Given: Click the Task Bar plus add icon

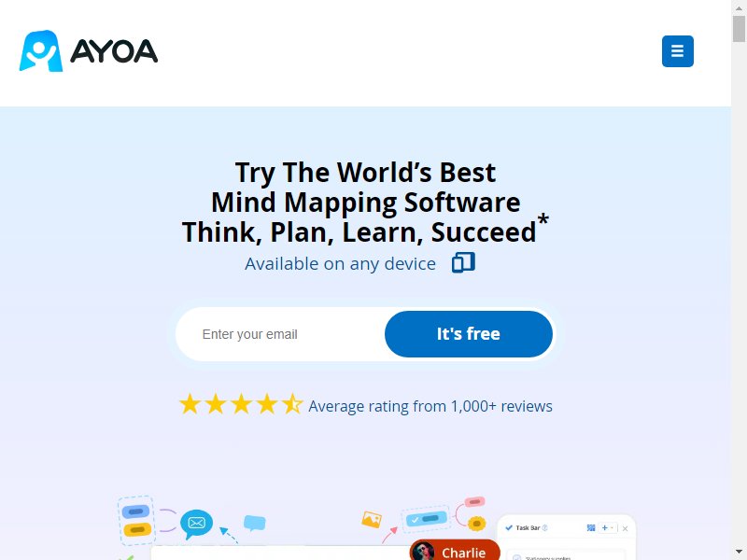Looking at the screenshot, I should 604,527.
